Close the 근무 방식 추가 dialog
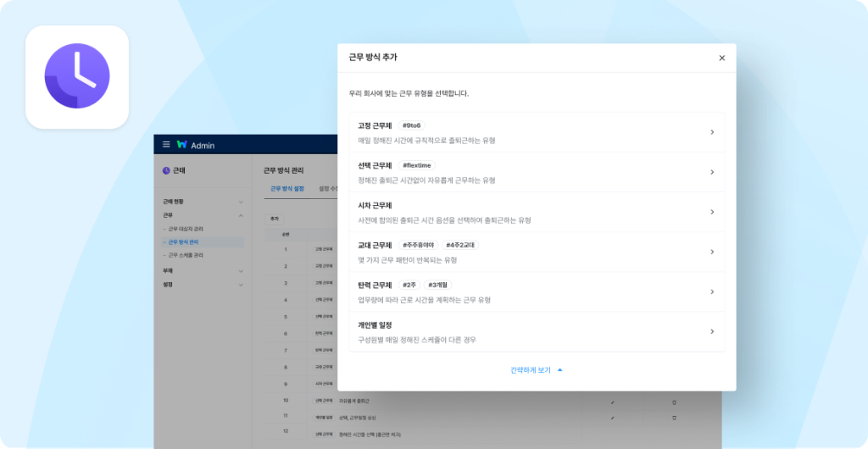The image size is (868, 449). (x=721, y=58)
